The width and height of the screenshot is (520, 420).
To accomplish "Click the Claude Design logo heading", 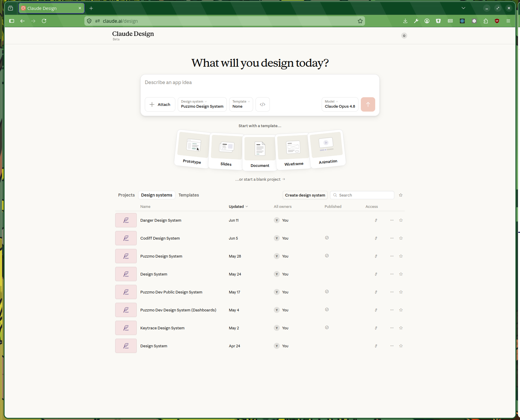I will click(x=133, y=34).
